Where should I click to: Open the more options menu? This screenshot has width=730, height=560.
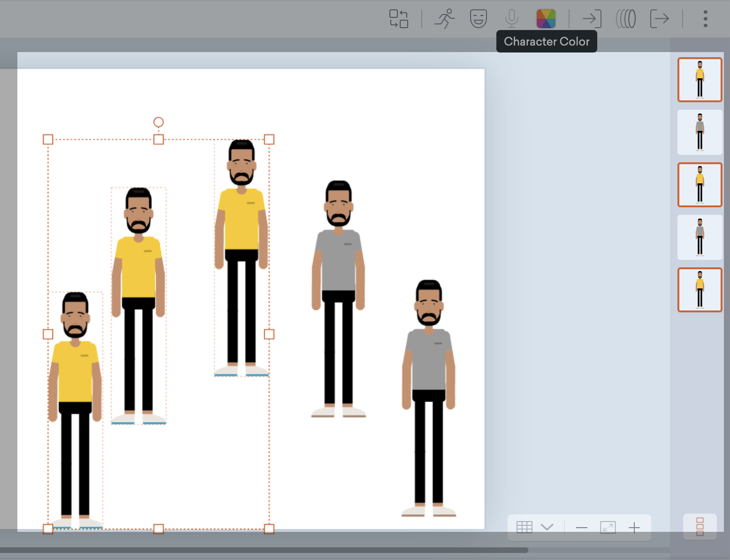(705, 19)
